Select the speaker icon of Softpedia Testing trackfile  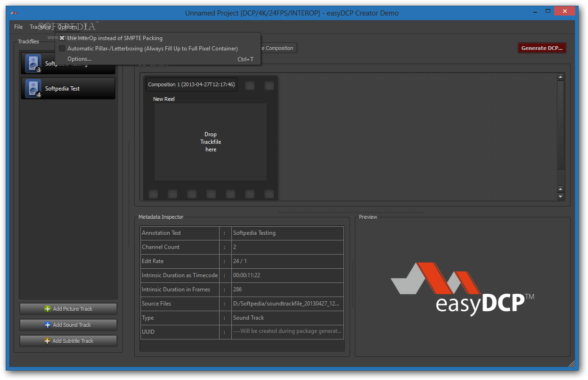(33, 64)
